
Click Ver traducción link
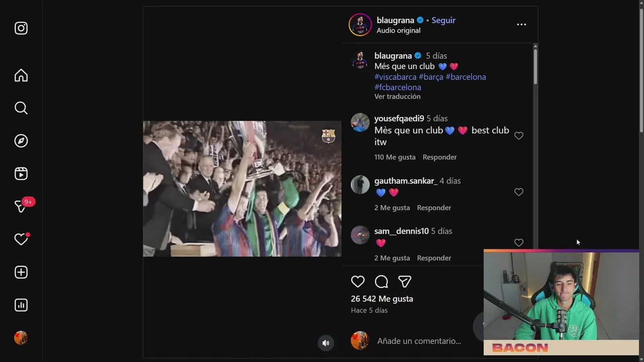397,97
